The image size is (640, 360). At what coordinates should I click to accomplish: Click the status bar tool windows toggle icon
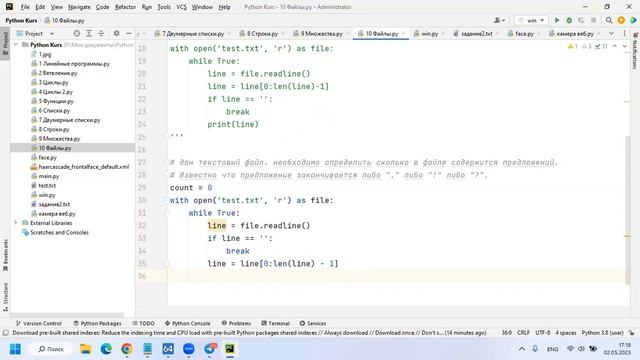(x=6, y=333)
